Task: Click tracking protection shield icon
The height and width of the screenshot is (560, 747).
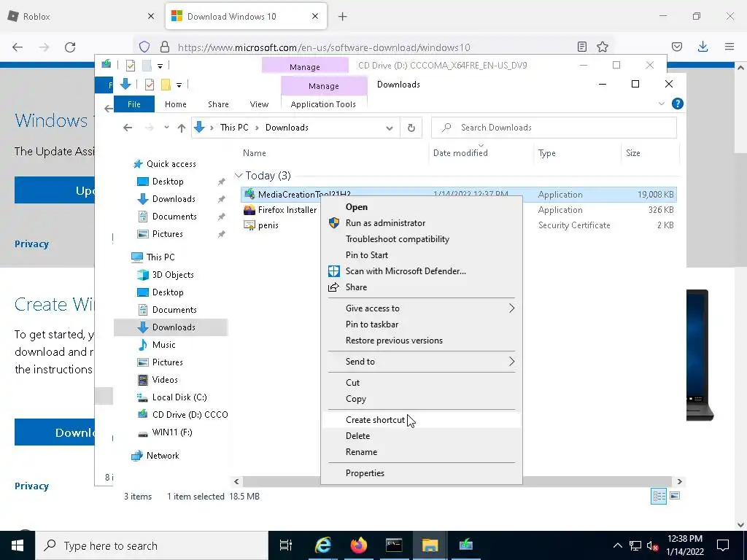Action: pos(144,47)
